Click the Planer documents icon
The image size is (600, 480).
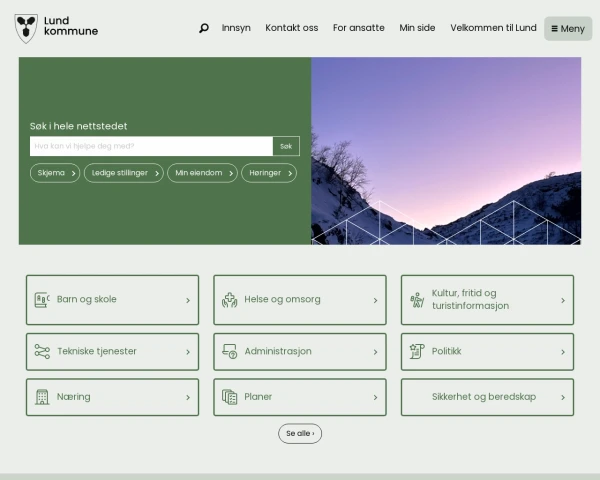pos(229,397)
